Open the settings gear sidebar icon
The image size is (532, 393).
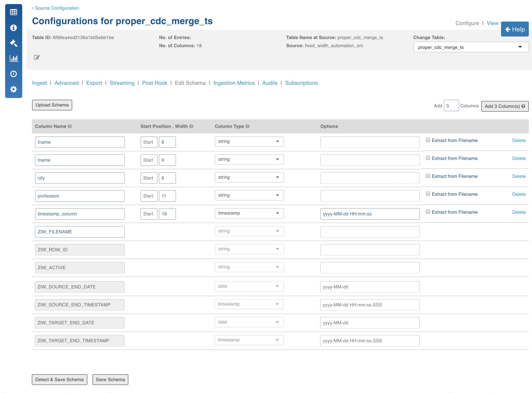[14, 89]
